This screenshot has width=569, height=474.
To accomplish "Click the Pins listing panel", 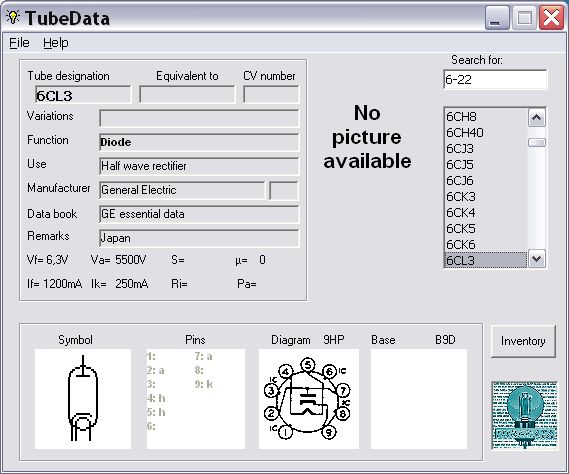I will (196, 399).
